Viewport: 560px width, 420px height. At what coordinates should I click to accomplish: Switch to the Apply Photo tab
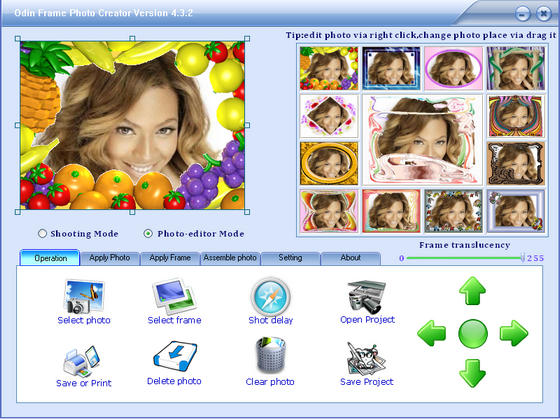coord(110,258)
